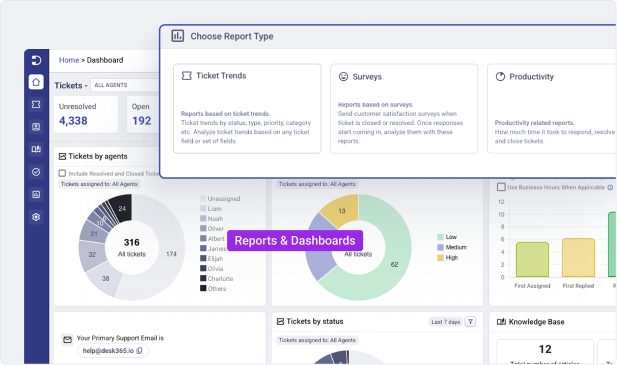The height and width of the screenshot is (365, 617).
Task: Open the Last 7 days range selector
Action: [445, 322]
